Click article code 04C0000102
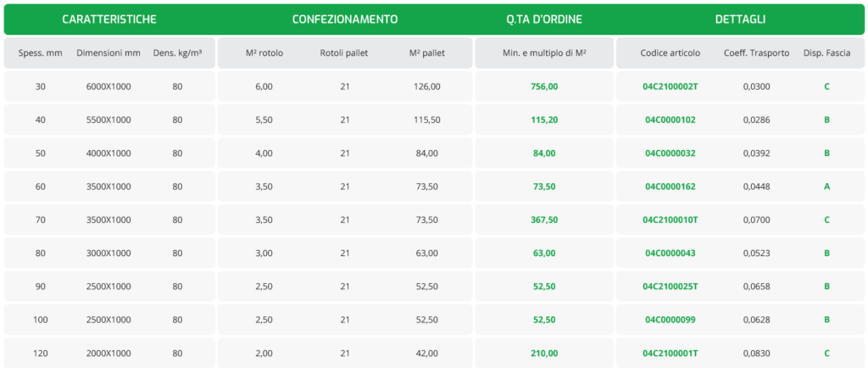Screen dimensions: 868x373 pyautogui.click(x=670, y=120)
